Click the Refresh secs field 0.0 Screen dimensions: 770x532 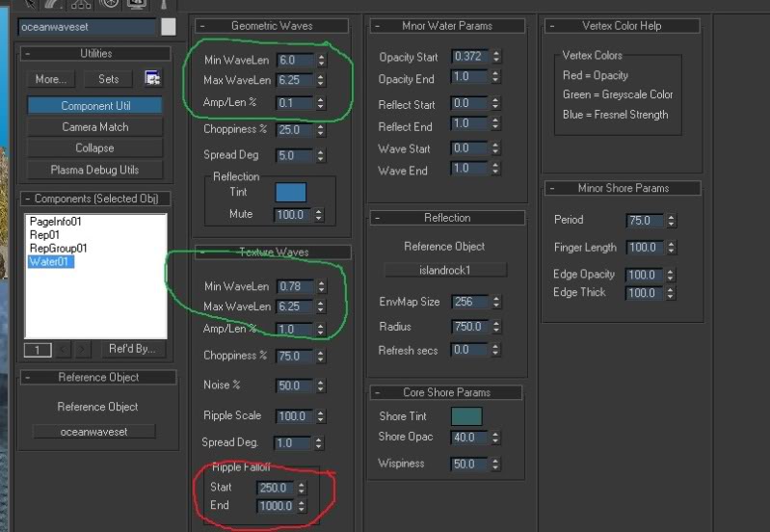coord(470,350)
